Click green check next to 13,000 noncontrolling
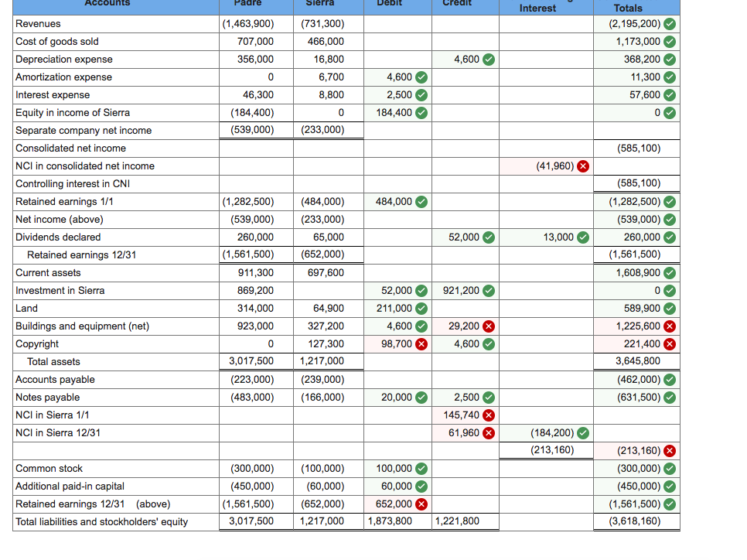Viewport: 747px width, 560px height. coord(583,237)
